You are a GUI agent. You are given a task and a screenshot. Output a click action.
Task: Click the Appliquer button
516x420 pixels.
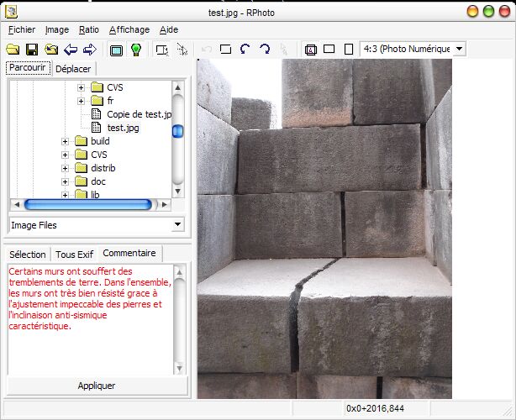coord(97,386)
